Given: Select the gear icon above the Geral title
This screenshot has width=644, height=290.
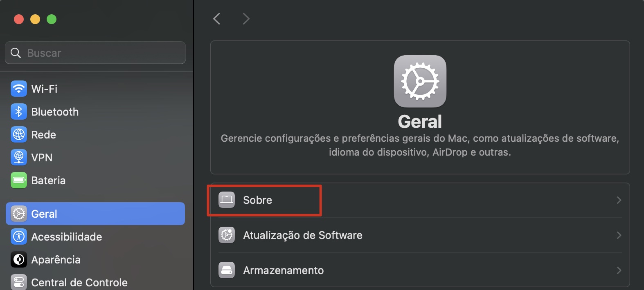Looking at the screenshot, I should click(x=420, y=81).
